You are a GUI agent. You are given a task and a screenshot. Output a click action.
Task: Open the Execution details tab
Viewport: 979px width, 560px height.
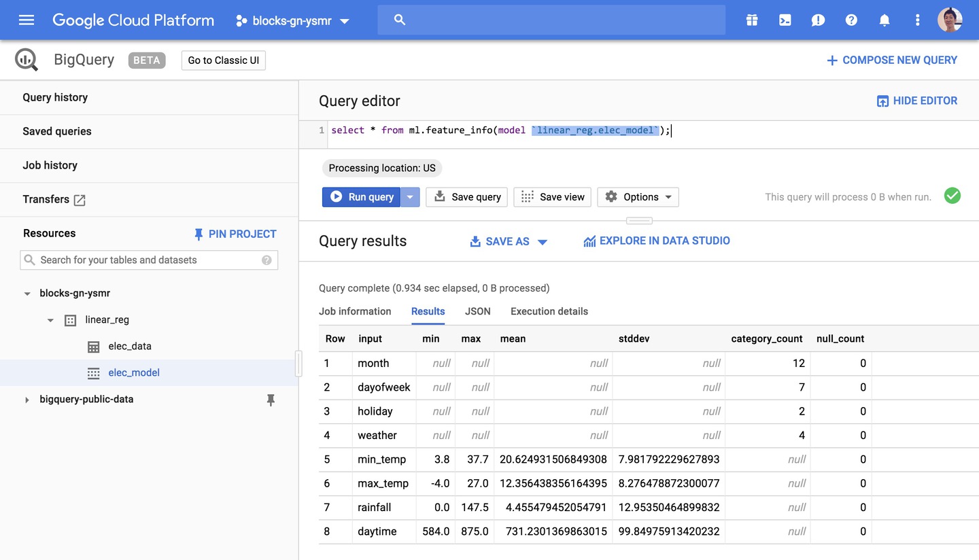[549, 311]
